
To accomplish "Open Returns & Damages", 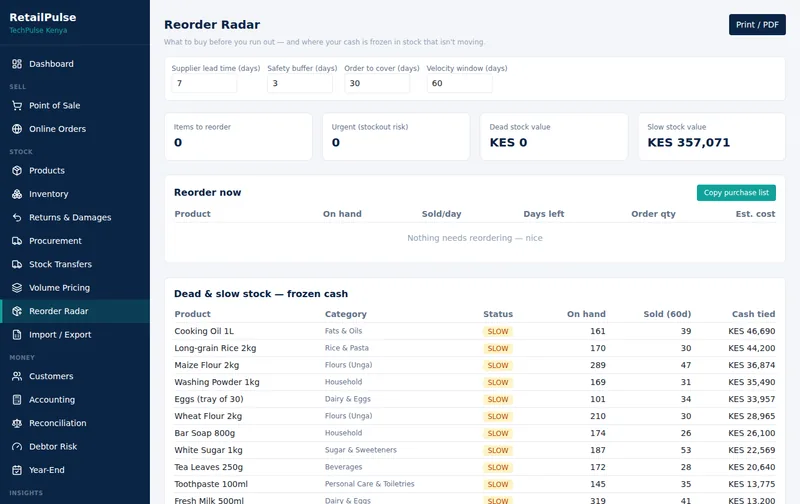I will [75, 217].
